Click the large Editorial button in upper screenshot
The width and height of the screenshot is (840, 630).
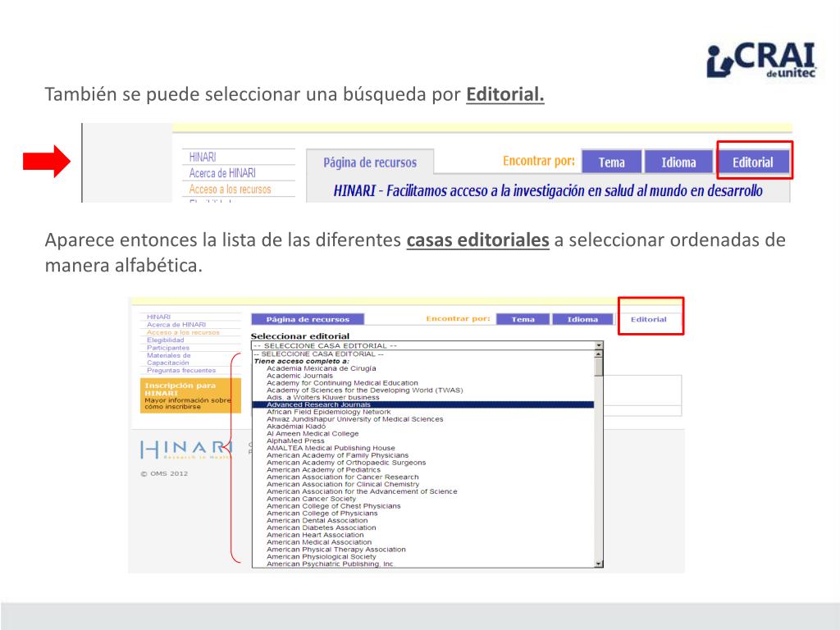pos(753,162)
